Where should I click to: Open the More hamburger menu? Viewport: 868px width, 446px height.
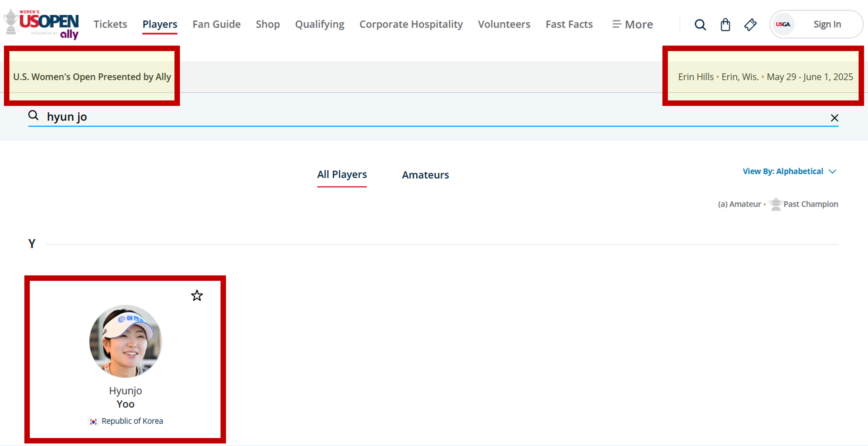[x=632, y=24]
